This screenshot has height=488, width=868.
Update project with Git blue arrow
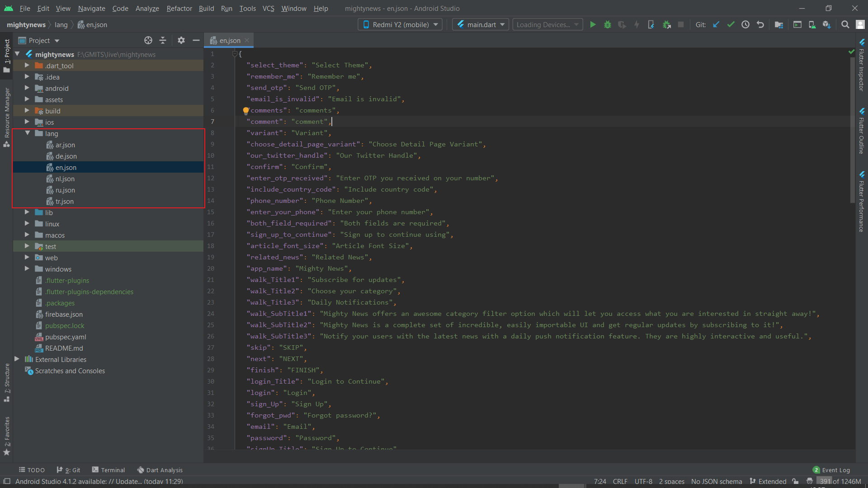716,25
